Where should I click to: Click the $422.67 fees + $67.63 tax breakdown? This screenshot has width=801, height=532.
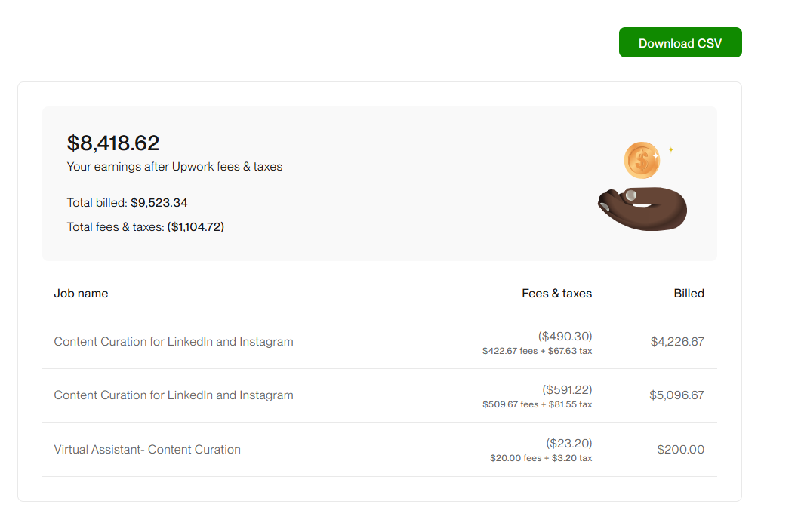[537, 351]
